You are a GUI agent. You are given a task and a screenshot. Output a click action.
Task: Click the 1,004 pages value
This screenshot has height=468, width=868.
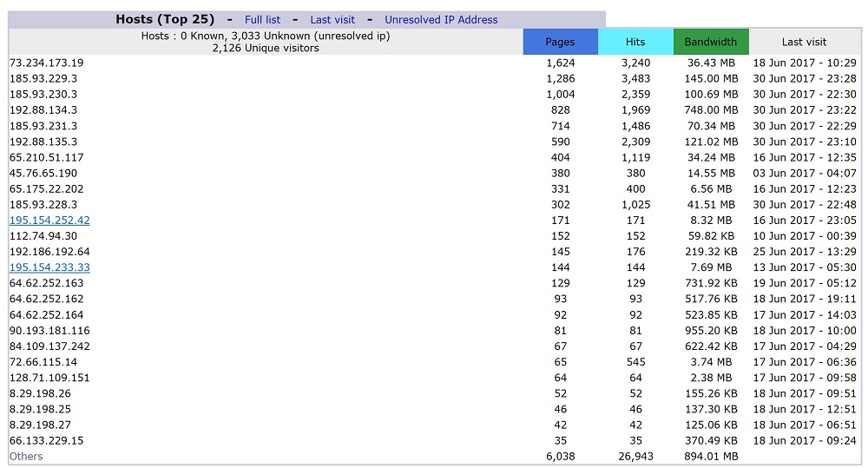coord(560,95)
